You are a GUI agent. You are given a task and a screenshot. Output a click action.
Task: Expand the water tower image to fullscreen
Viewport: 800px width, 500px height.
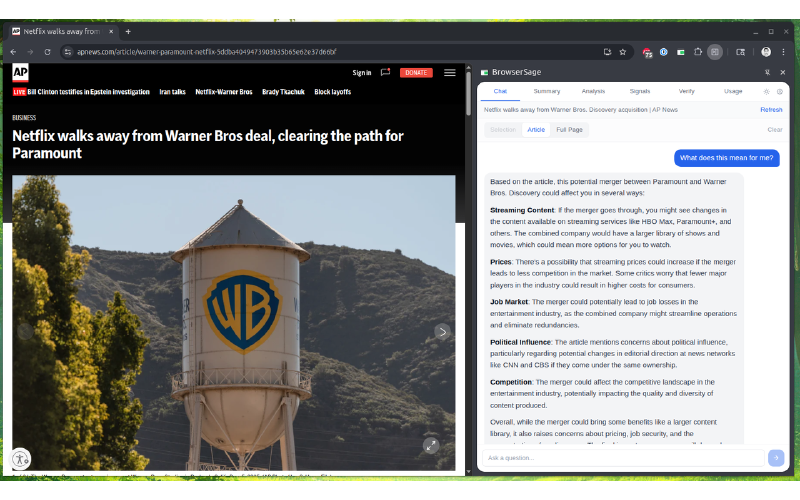pyautogui.click(x=431, y=445)
